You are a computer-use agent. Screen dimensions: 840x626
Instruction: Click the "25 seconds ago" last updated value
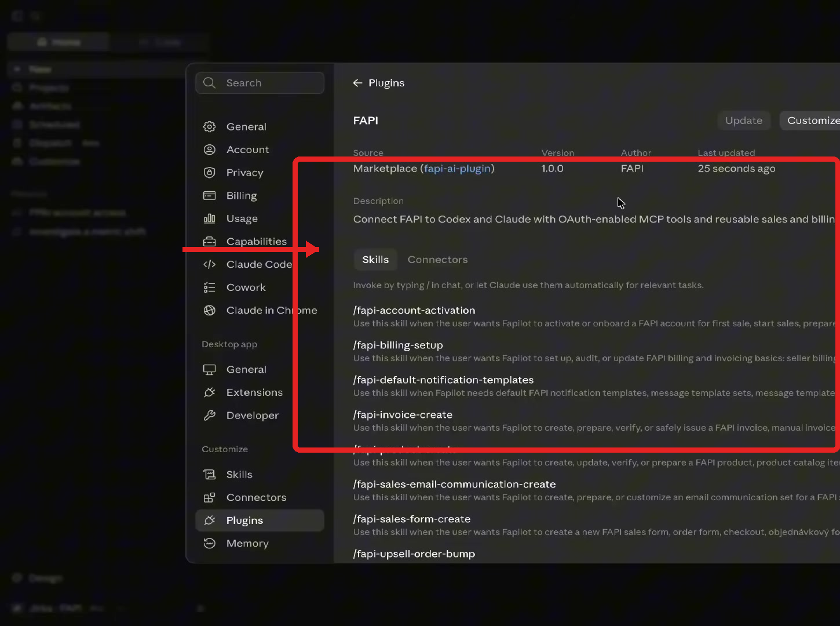(x=736, y=169)
